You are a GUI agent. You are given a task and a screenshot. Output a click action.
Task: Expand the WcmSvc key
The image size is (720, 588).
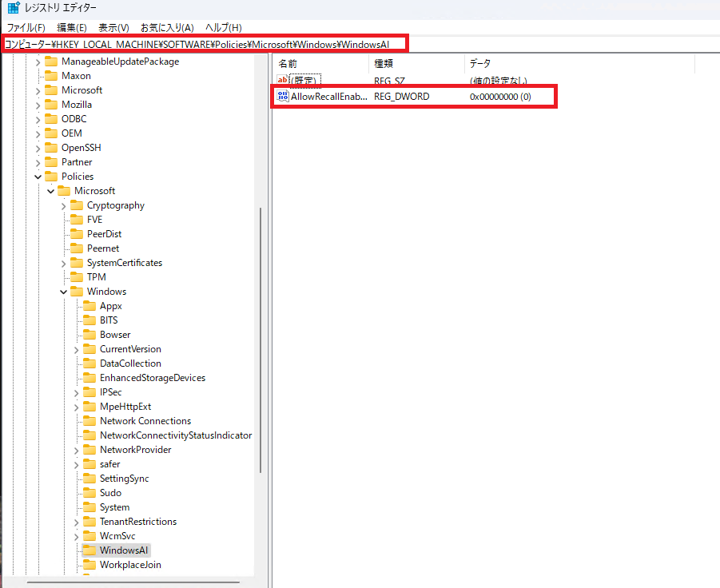click(x=77, y=537)
